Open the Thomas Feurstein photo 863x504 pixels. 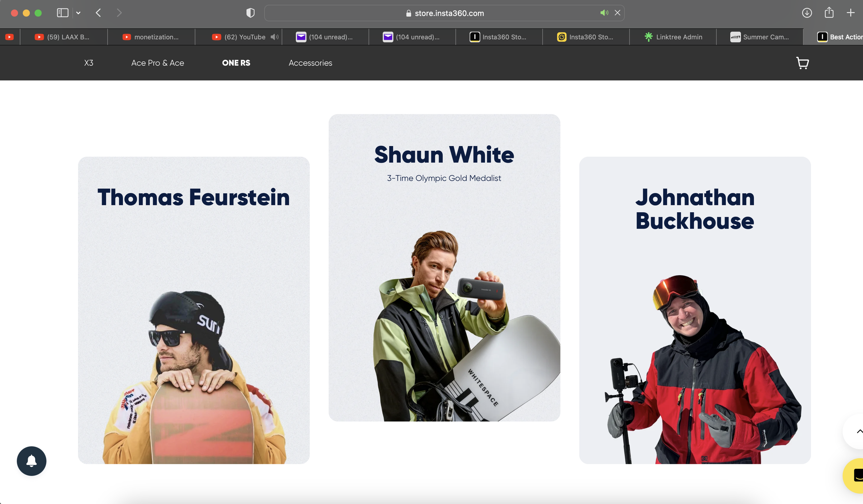pos(194,377)
